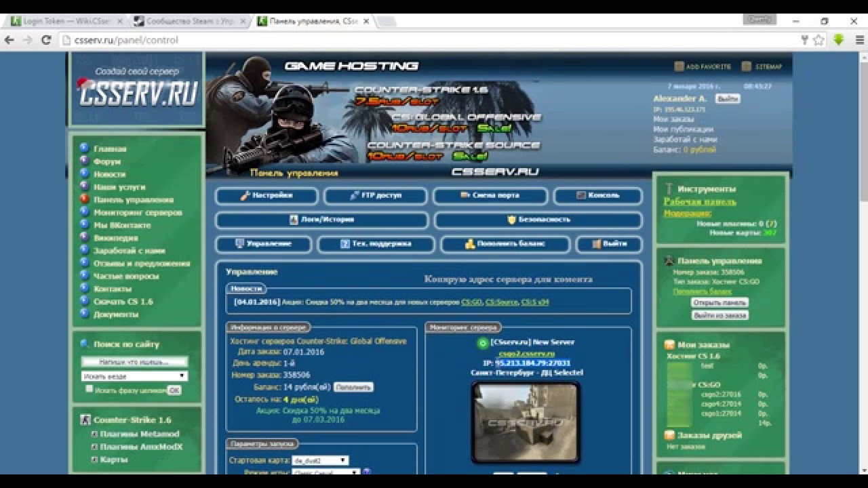868x488 pixels.
Task: Open the Безопасность button
Action: [538, 220]
